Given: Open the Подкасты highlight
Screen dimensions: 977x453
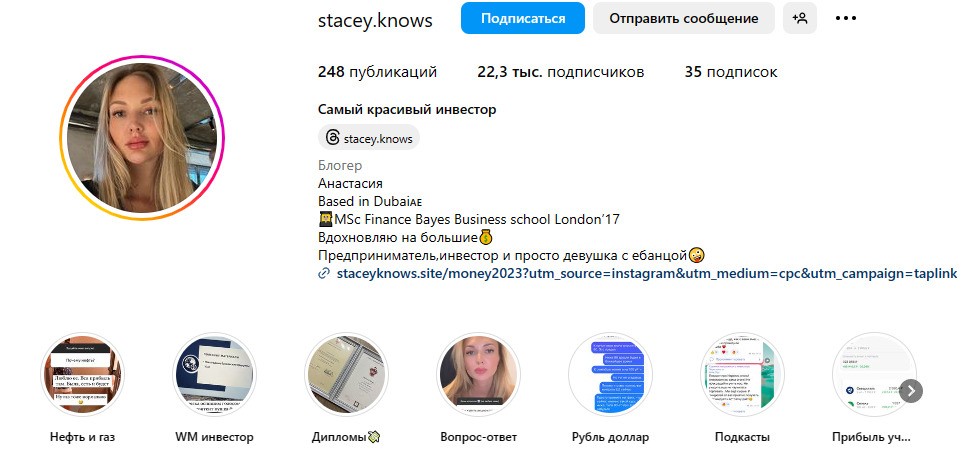Looking at the screenshot, I should tap(742, 374).
